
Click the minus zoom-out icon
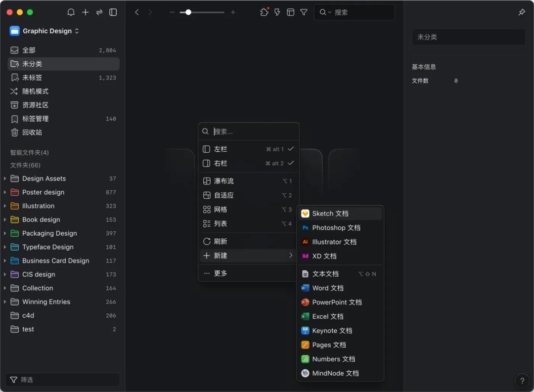[x=172, y=12]
